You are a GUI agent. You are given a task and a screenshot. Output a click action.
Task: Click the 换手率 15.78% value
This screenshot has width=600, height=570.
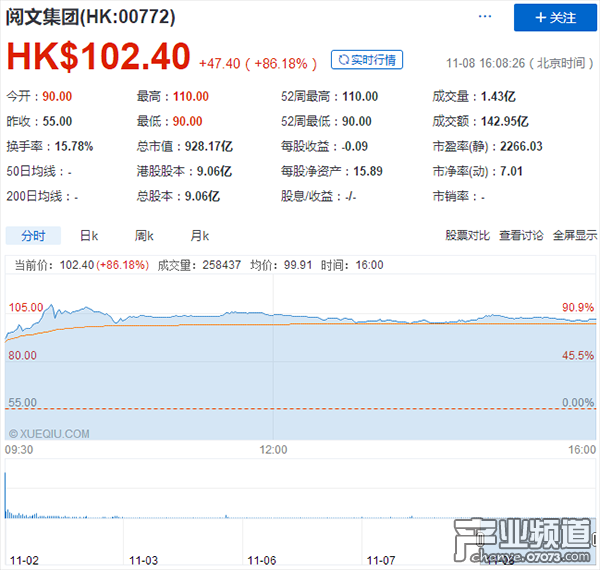pyautogui.click(x=73, y=146)
